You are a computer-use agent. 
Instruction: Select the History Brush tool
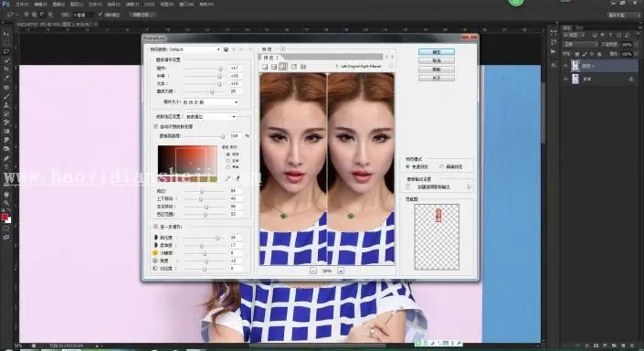tap(5, 114)
